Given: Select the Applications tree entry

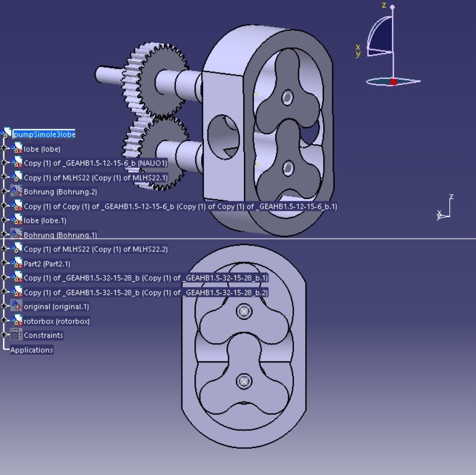Looking at the screenshot, I should coord(31,350).
